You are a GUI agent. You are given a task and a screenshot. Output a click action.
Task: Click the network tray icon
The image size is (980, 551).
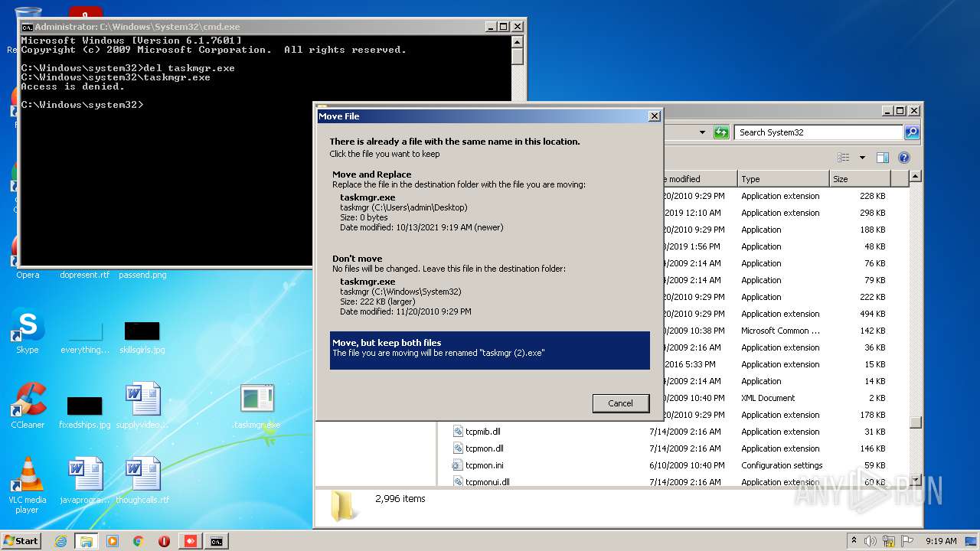[889, 541]
